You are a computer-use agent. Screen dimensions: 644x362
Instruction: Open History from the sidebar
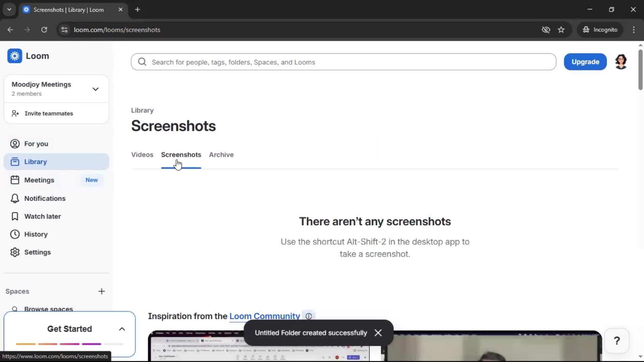(x=15, y=234)
